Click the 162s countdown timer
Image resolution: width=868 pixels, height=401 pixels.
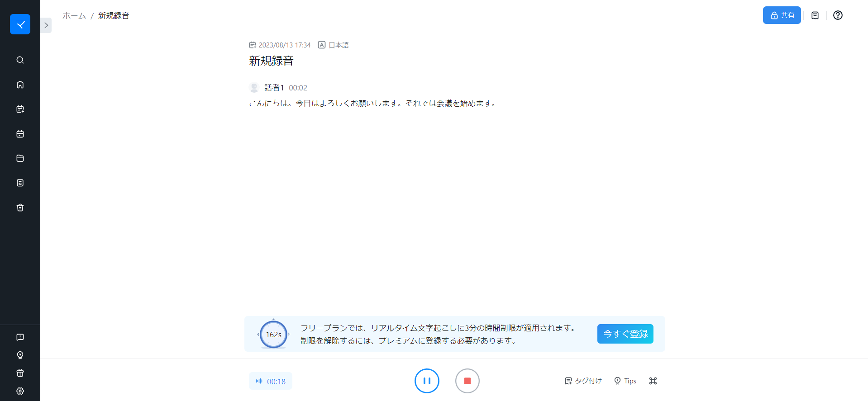point(273,335)
